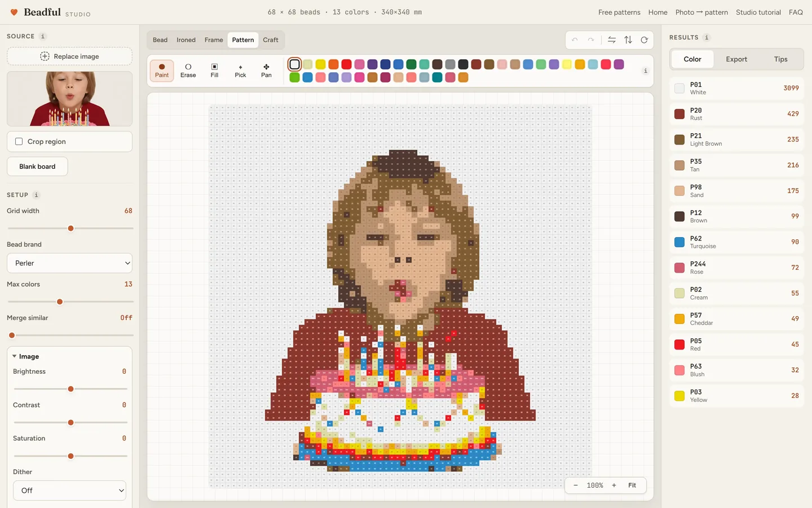The width and height of the screenshot is (812, 508).
Task: Zoom out with the minus button
Action: 576,485
